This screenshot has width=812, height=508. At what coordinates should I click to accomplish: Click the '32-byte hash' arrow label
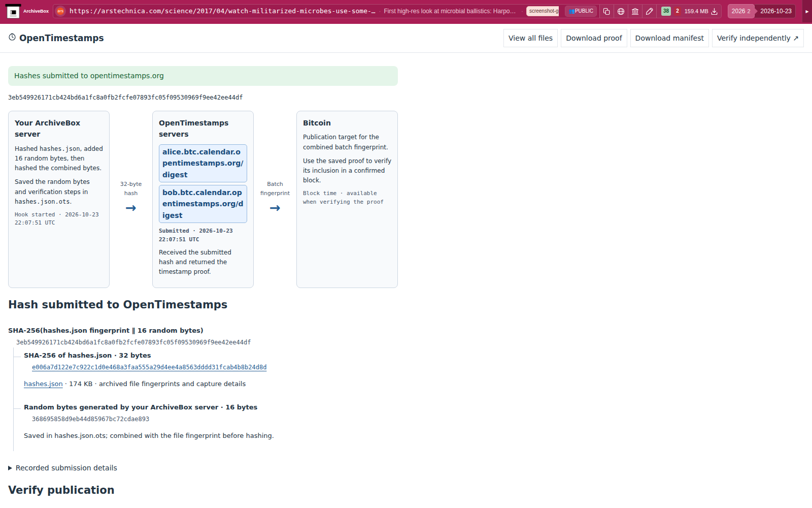[131, 188]
